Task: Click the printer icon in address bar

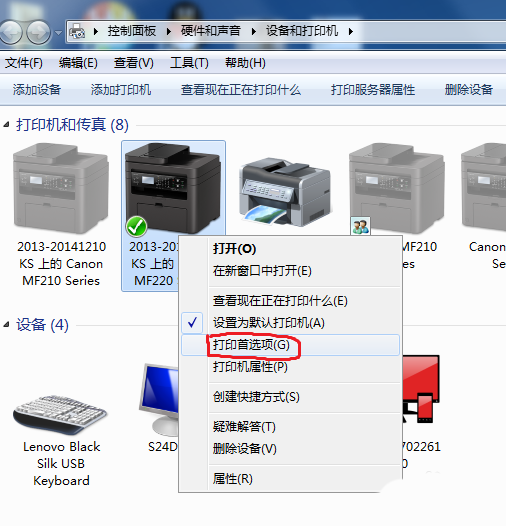Action: click(77, 32)
